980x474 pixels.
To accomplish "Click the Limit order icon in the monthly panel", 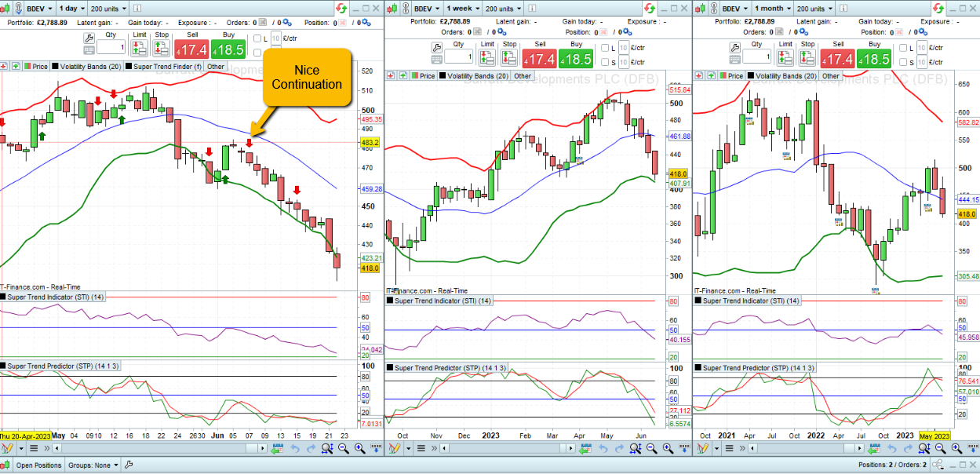I will [x=786, y=58].
